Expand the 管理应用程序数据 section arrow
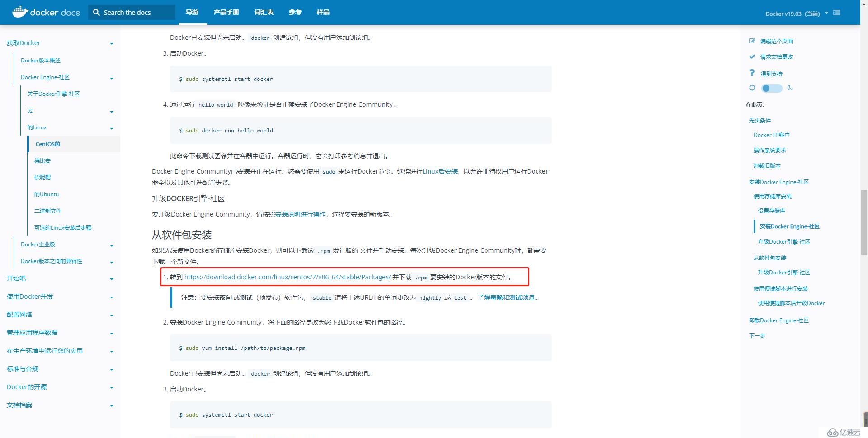This screenshot has width=868, height=438. pos(112,334)
